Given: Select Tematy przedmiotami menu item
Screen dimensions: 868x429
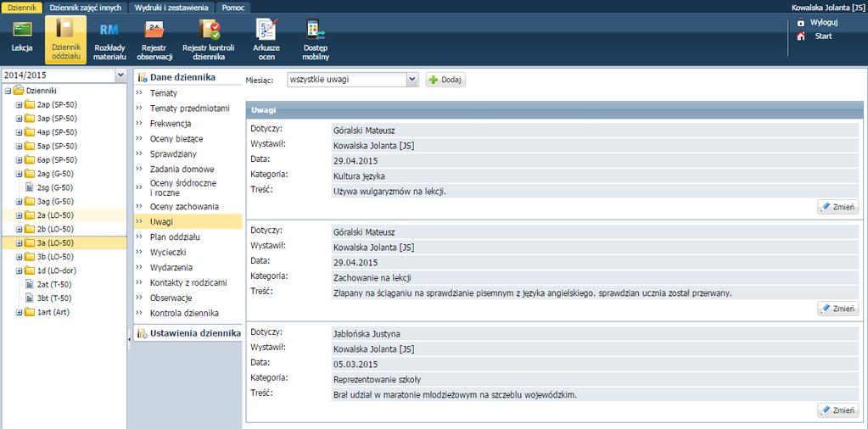Looking at the screenshot, I should [x=189, y=109].
